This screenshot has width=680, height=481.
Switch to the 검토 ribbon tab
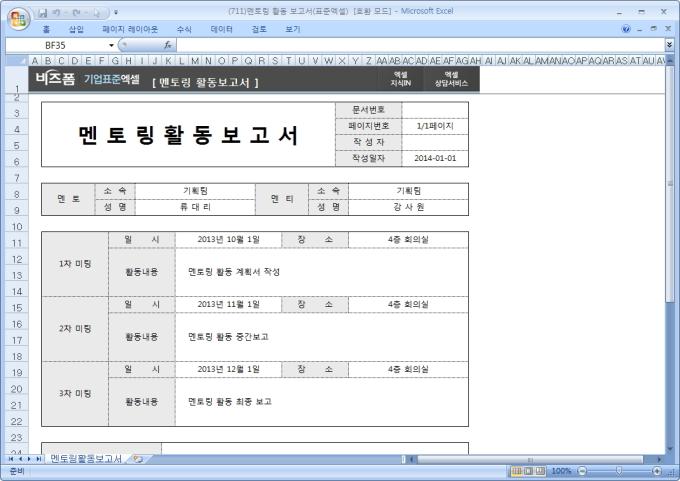tap(259, 29)
